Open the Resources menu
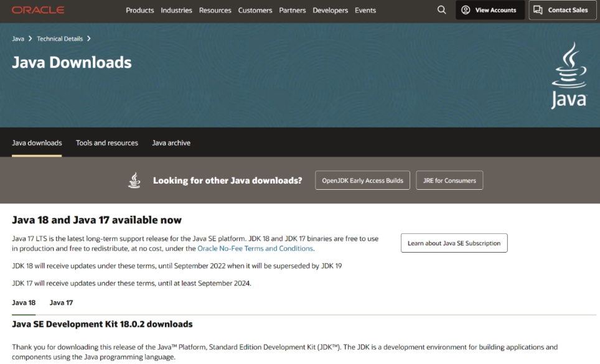The width and height of the screenshot is (600, 364). coord(215,10)
